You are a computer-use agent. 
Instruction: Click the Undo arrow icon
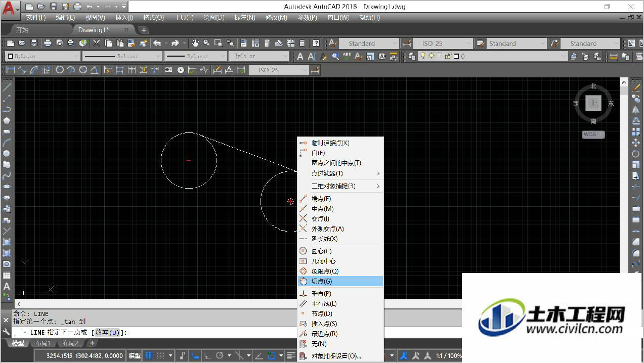[157, 43]
